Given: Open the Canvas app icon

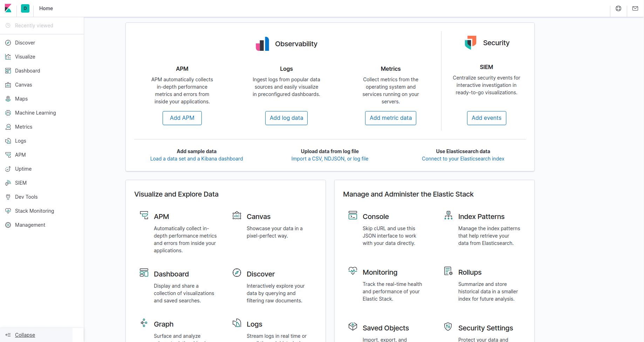Looking at the screenshot, I should coord(8,84).
